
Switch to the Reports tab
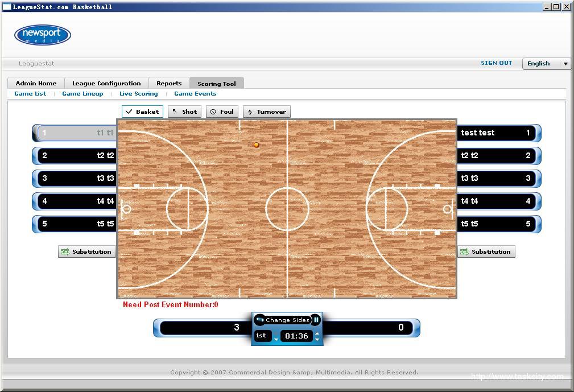(169, 84)
